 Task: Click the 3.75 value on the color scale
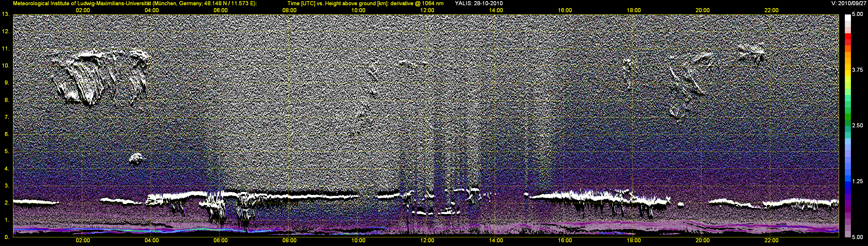point(858,70)
